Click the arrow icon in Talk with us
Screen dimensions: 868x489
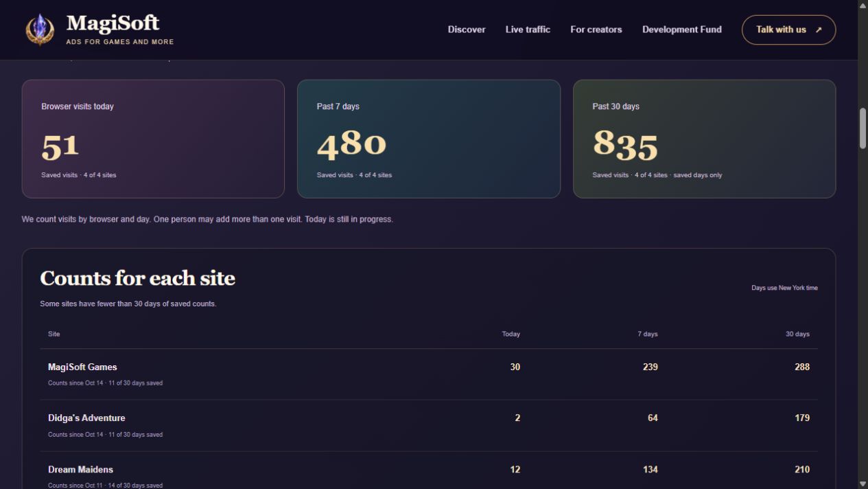tap(818, 30)
